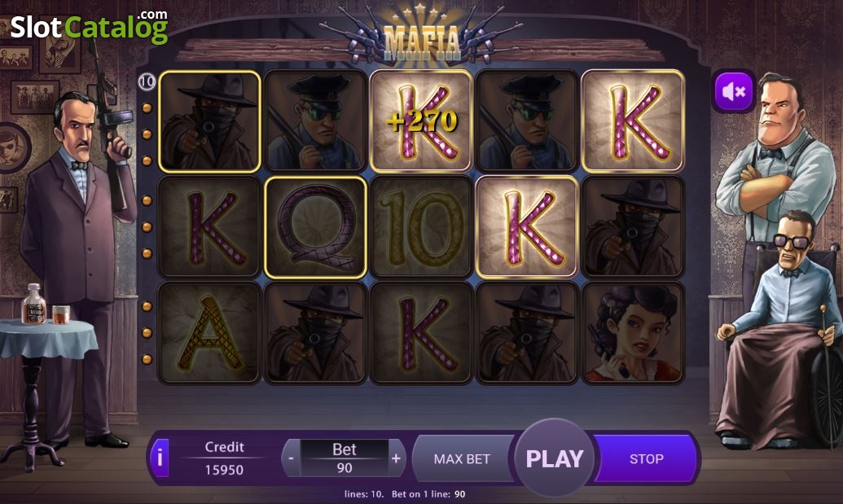
Task: Click the 10 symbol in middle reel
Action: tap(422, 226)
